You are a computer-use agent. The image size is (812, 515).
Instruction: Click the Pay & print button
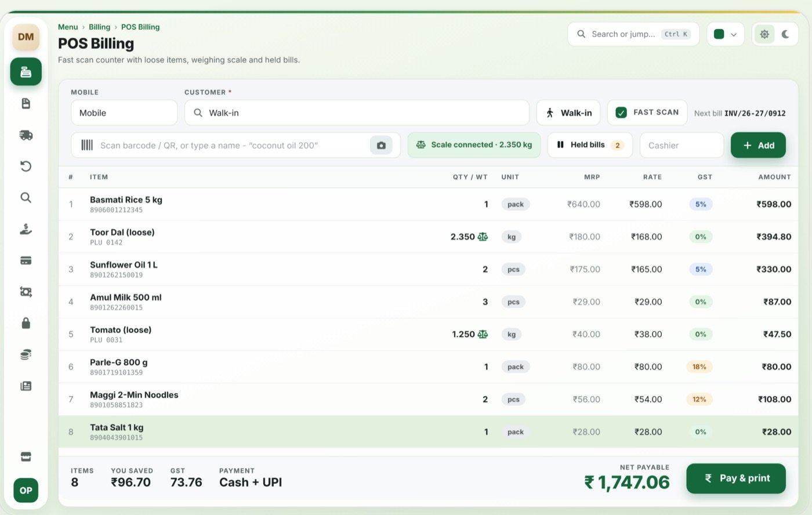click(736, 478)
